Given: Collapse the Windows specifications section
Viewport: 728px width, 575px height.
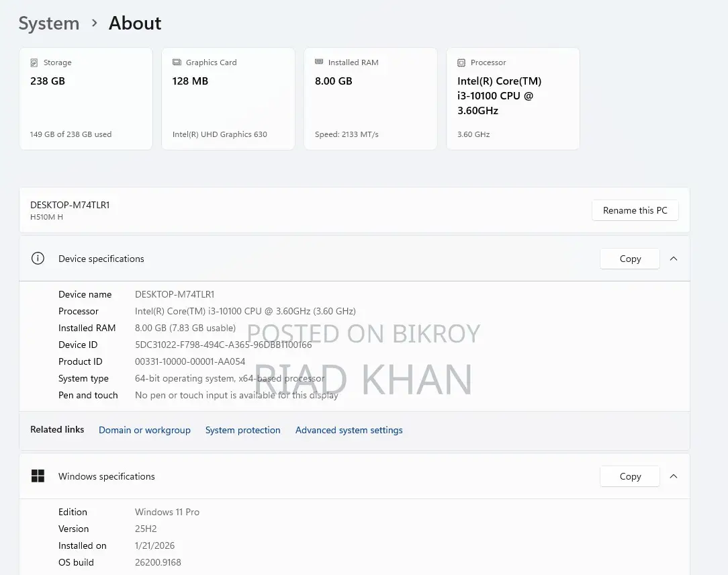Looking at the screenshot, I should tap(673, 476).
